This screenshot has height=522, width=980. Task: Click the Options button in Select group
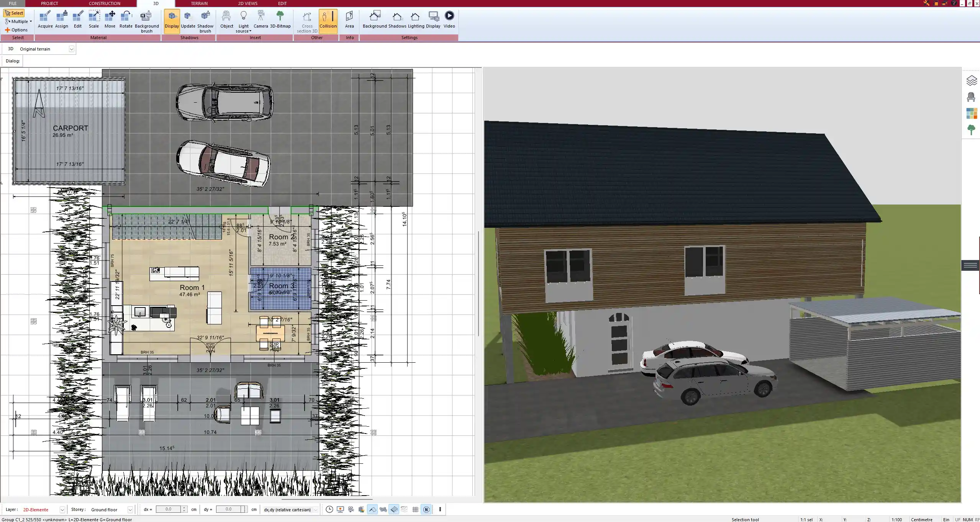coord(16,30)
